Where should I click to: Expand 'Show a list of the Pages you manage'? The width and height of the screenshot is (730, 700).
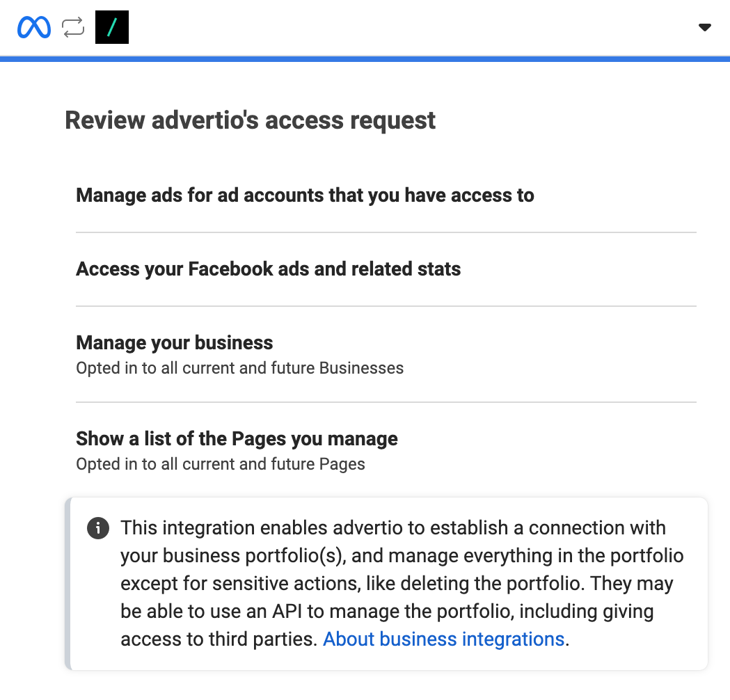[237, 439]
